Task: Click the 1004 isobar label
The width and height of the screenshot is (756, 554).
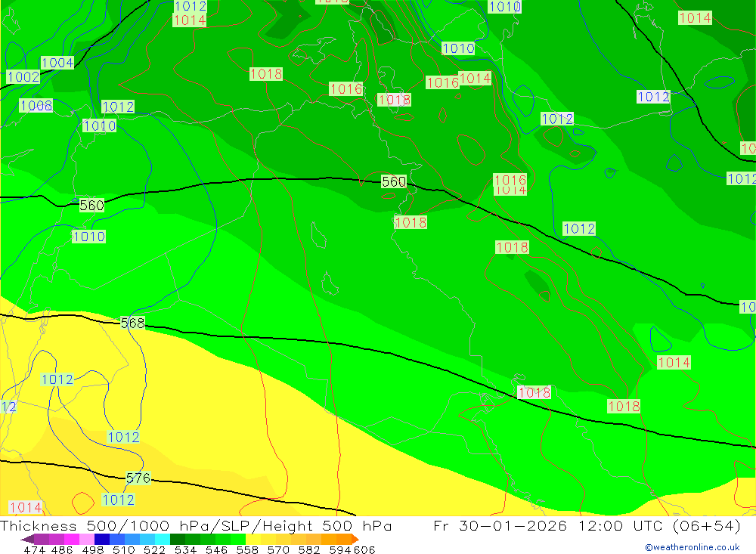Action: coord(57,63)
